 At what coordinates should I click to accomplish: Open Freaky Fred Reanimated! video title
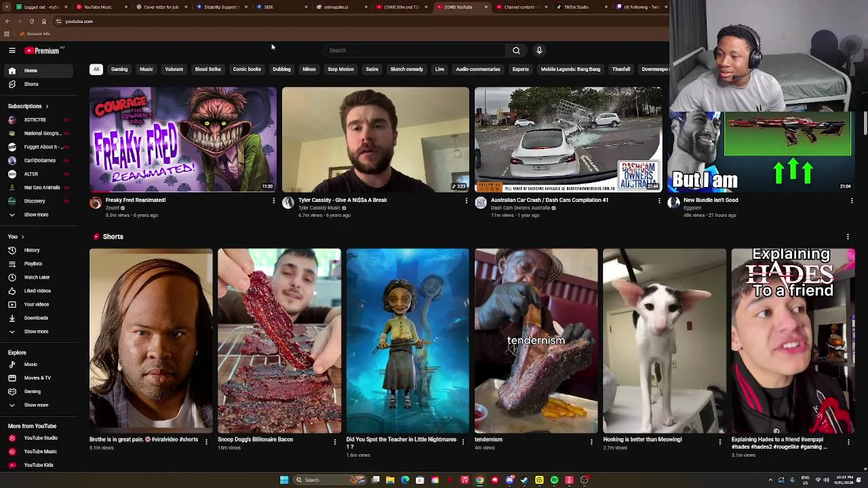point(136,200)
